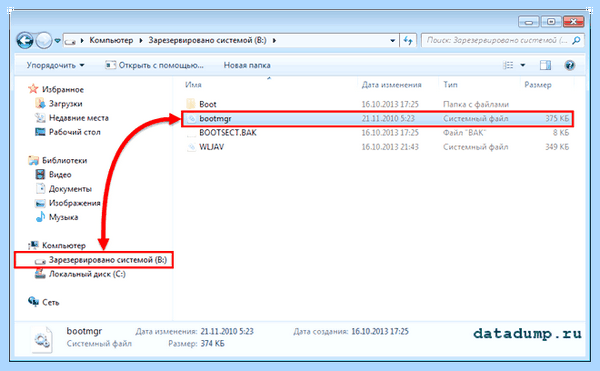This screenshot has height=371, width=600.
Task: Open Загрузки in navigation pane
Action: click(x=65, y=104)
